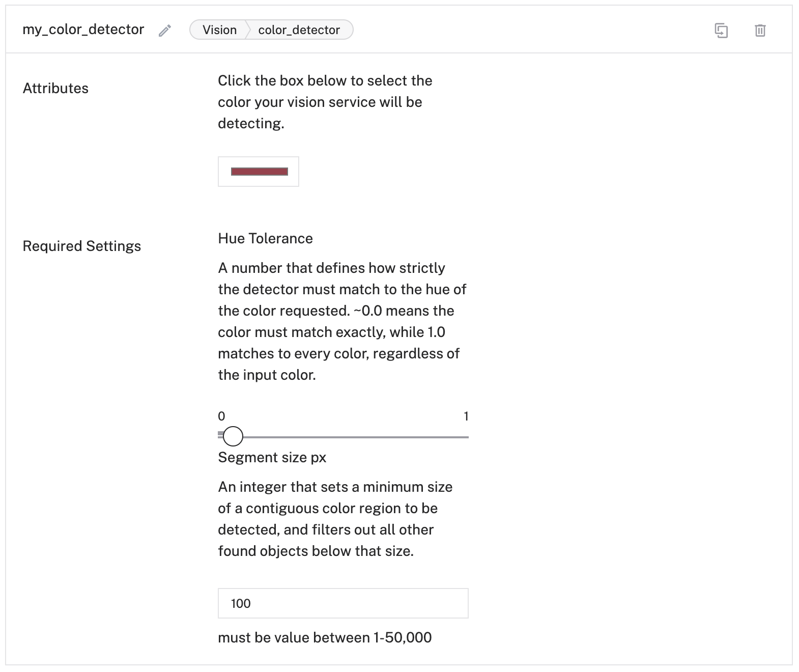Click the Hue Tolerance heading
This screenshot has width=799, height=672.
[x=265, y=238]
